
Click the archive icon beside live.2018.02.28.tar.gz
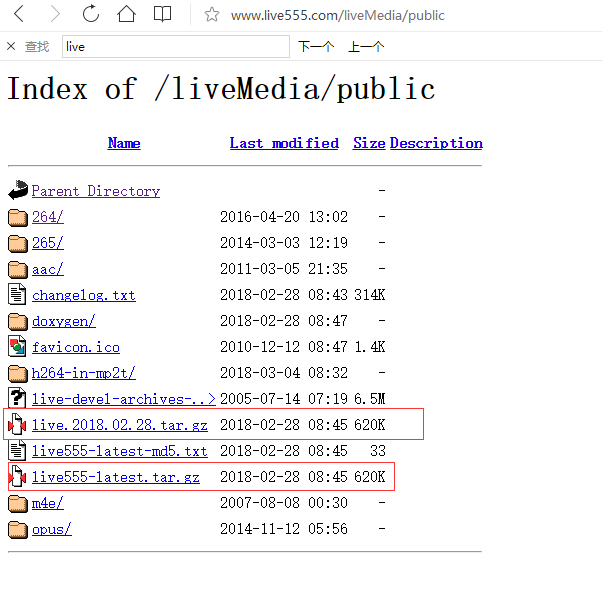point(17,424)
